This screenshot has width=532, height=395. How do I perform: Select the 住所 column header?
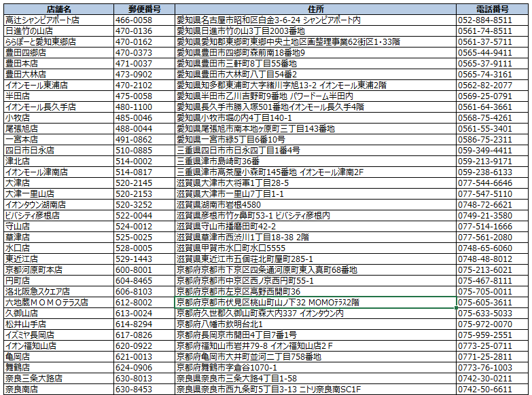315,9
